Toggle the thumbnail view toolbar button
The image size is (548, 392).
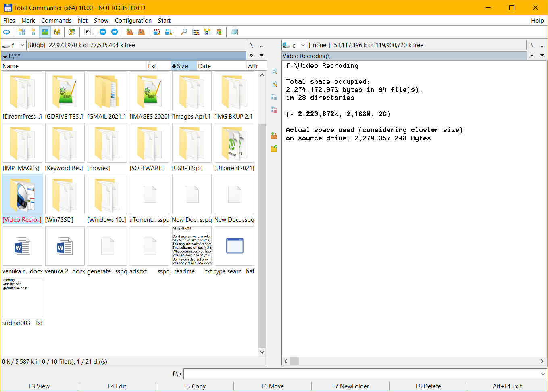pos(45,32)
